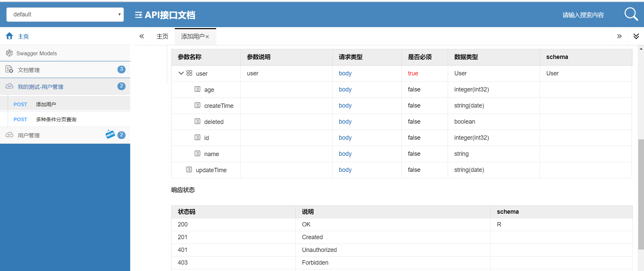Click body link in deleted row
The image size is (644, 271).
[x=345, y=122]
